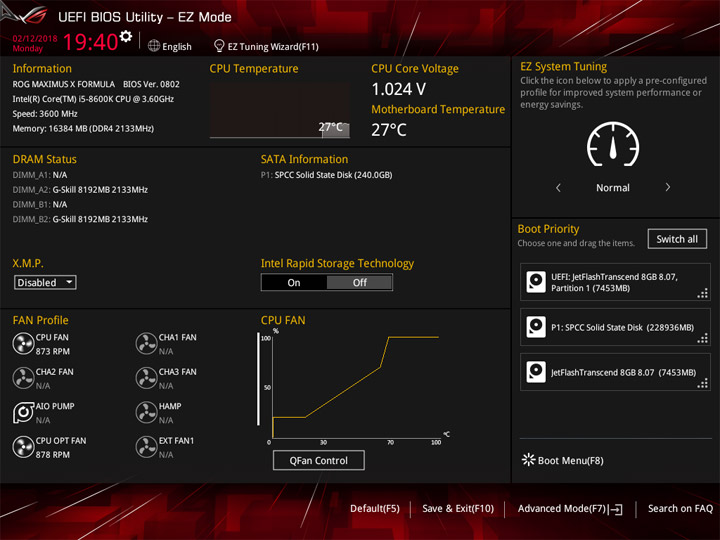Click the CHA3 FAN fan icon

[x=146, y=378]
